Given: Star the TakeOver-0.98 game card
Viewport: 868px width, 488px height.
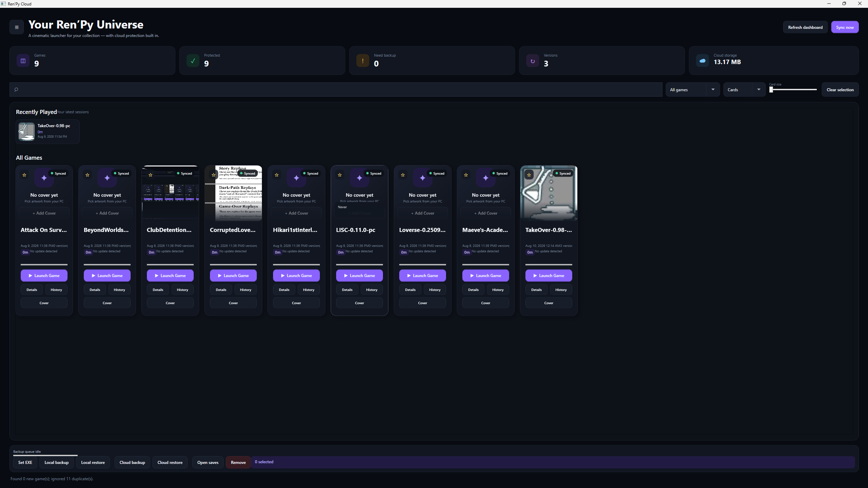Looking at the screenshot, I should [x=529, y=175].
